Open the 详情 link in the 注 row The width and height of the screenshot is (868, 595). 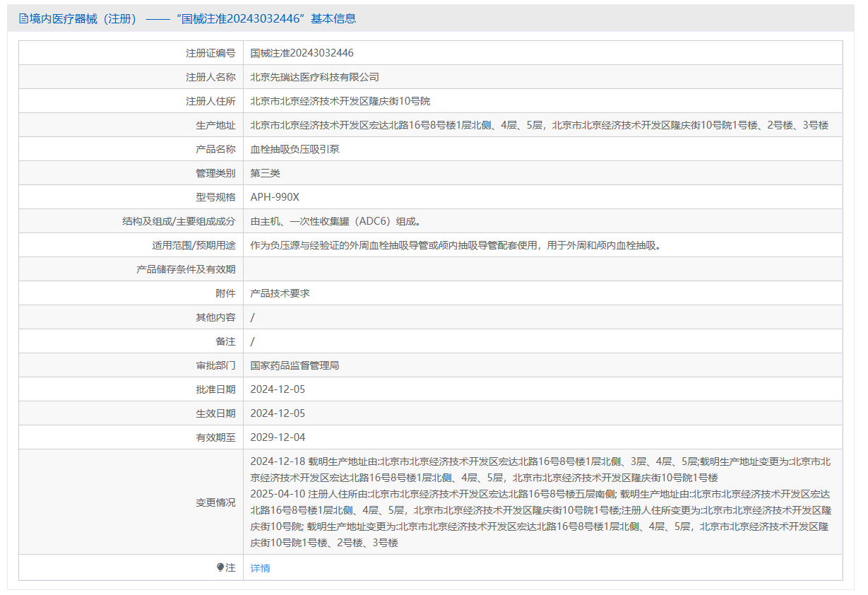[260, 568]
